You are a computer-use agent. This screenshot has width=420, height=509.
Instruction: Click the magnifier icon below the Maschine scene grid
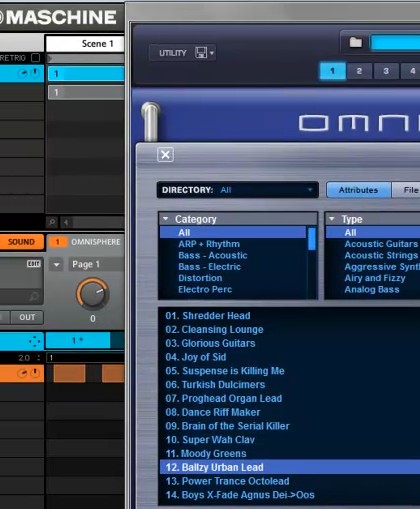click(52, 222)
